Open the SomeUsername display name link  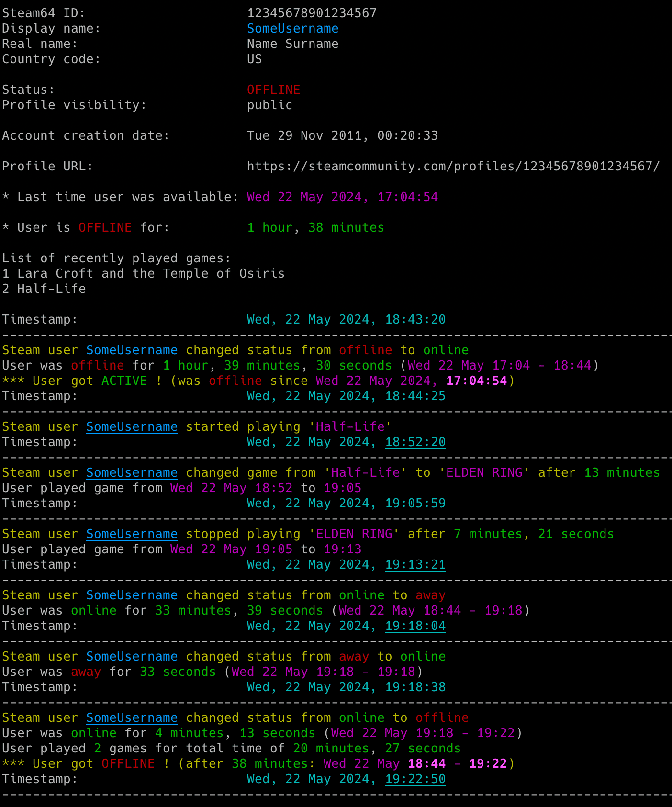pos(292,29)
